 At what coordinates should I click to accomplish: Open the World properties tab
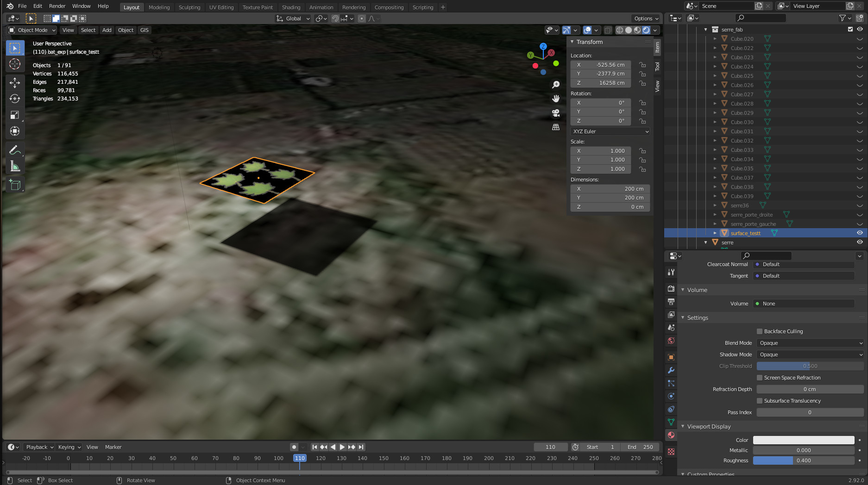[x=671, y=341]
